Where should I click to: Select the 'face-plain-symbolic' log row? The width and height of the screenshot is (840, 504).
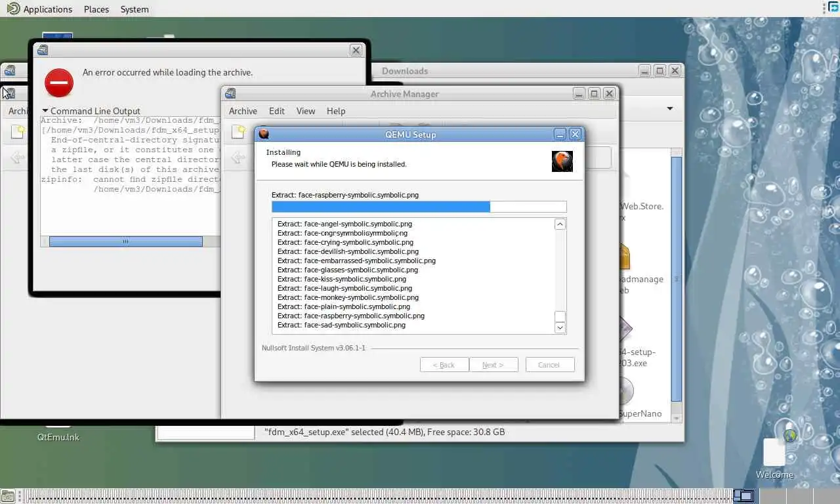[x=344, y=306]
